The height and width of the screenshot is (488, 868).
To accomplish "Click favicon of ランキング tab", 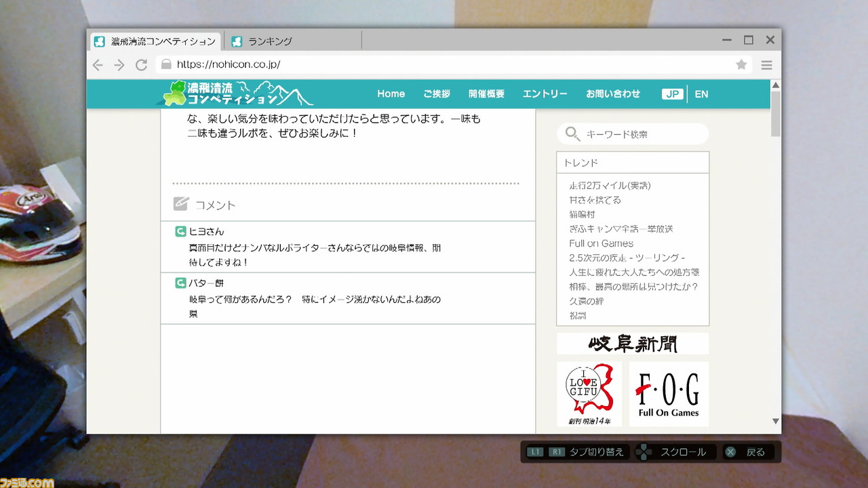I will pyautogui.click(x=237, y=41).
